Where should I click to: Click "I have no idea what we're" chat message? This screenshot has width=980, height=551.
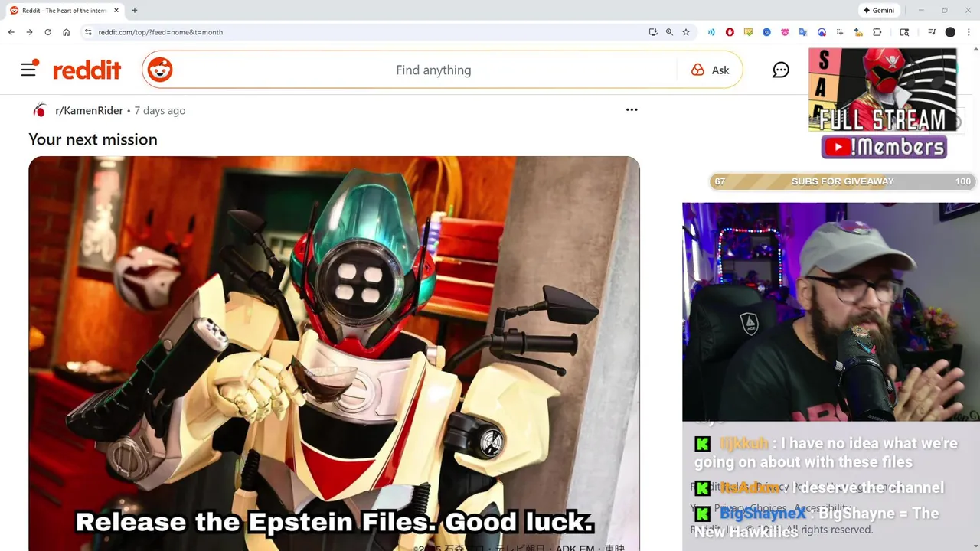826,452
